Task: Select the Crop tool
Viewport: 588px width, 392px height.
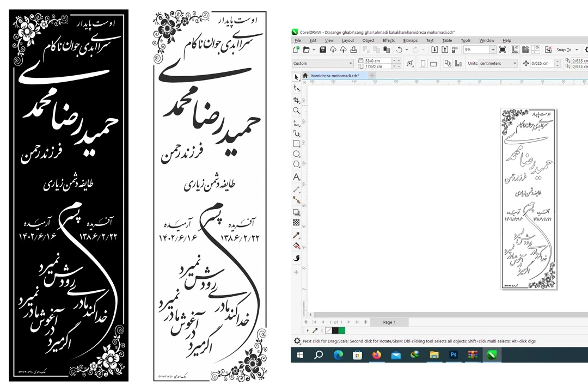Action: pos(296,100)
